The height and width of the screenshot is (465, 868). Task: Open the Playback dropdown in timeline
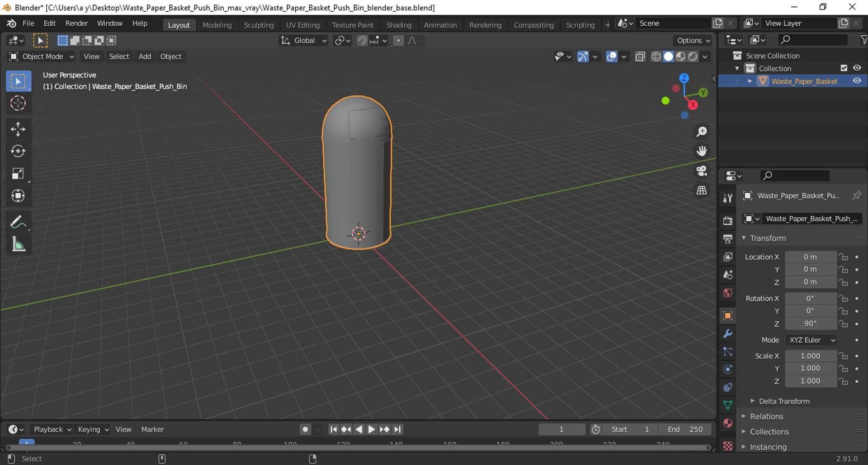click(x=52, y=429)
